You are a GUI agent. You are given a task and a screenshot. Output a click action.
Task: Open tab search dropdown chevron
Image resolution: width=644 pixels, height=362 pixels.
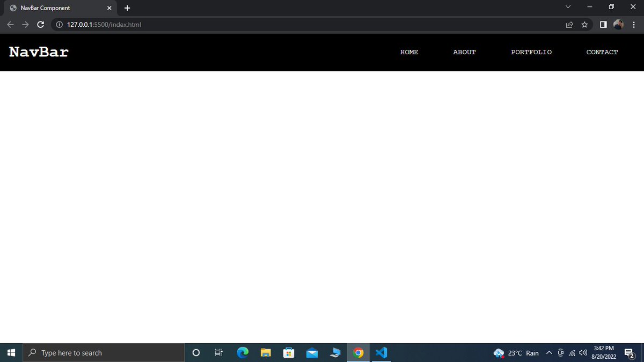point(568,7)
